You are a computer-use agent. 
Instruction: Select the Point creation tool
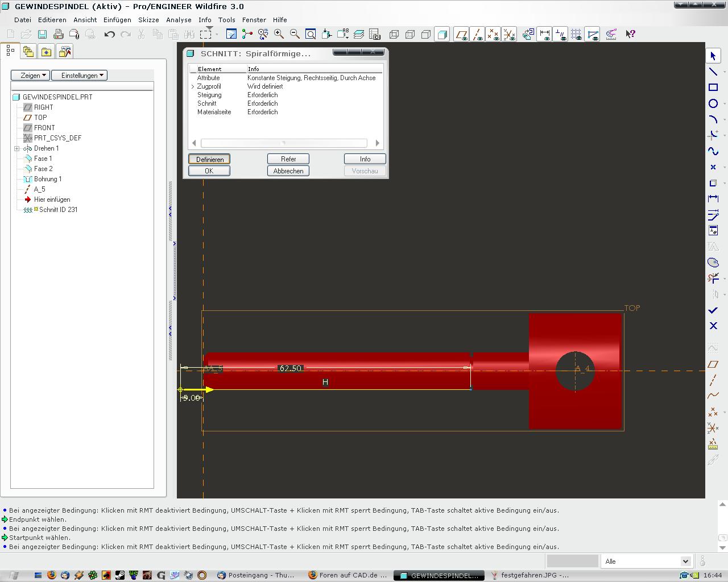[713, 167]
